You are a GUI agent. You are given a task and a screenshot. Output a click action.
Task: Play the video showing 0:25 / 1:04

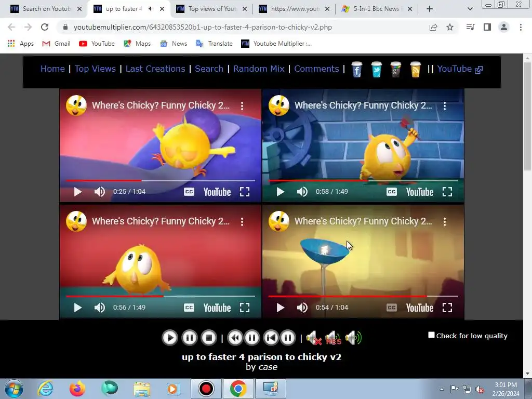(78, 192)
